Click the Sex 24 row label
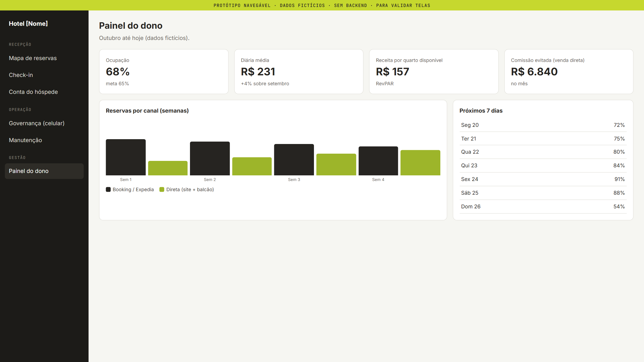This screenshot has width=644, height=362. pyautogui.click(x=470, y=179)
